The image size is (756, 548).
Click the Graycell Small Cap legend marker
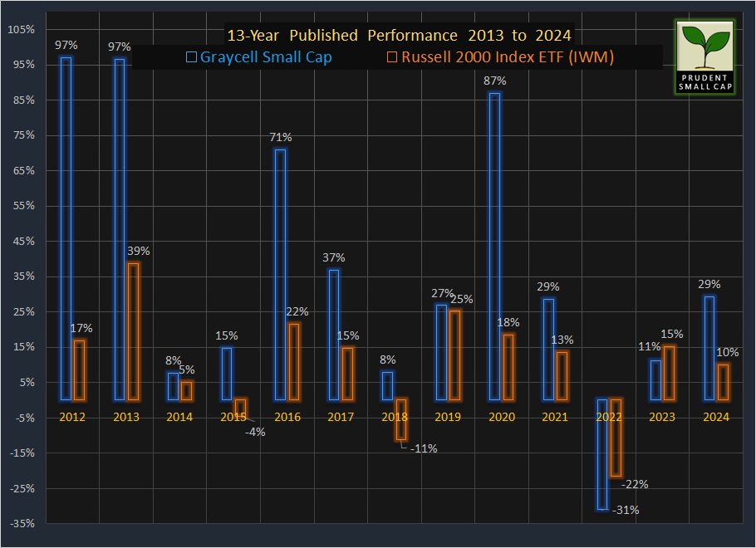[x=191, y=56]
